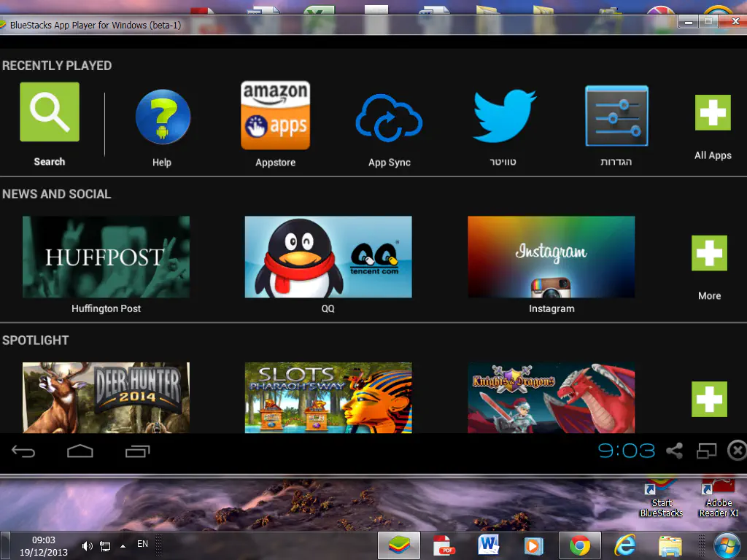This screenshot has height=560, width=747.
Task: Open Google Chrome from the taskbar
Action: 580,545
